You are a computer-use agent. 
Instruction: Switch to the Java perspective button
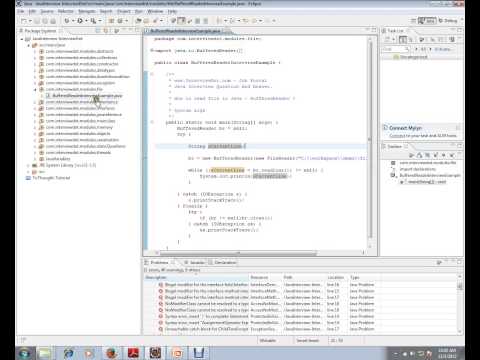click(x=427, y=21)
